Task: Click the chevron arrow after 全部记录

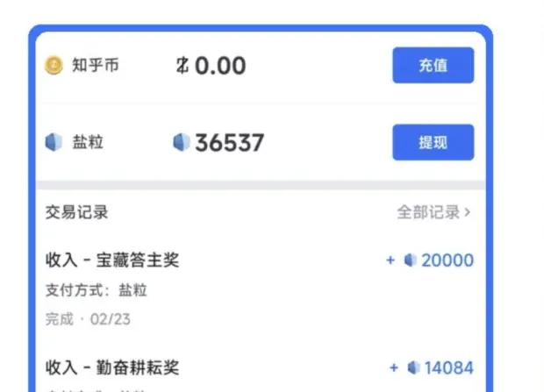Action: tap(467, 212)
